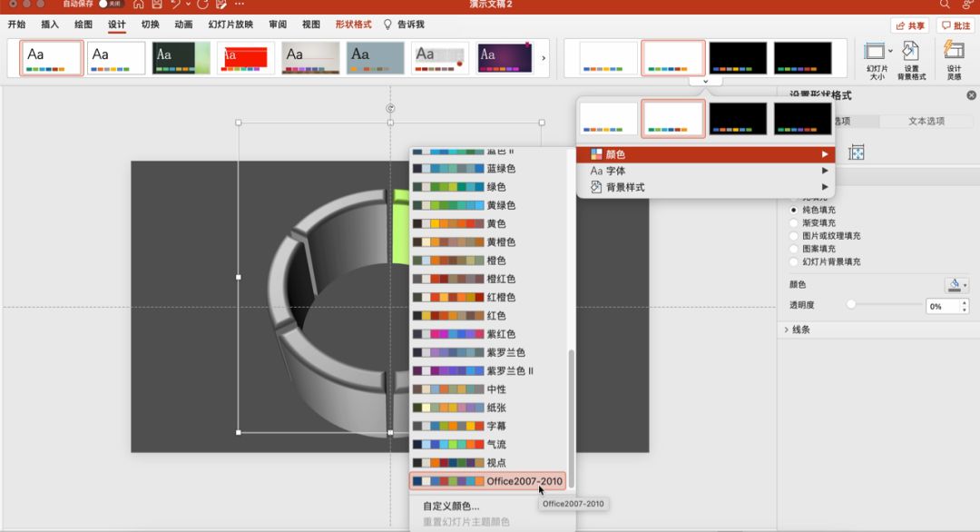Switch to the 动画 tab
The width and height of the screenshot is (980, 532).
[x=183, y=25]
